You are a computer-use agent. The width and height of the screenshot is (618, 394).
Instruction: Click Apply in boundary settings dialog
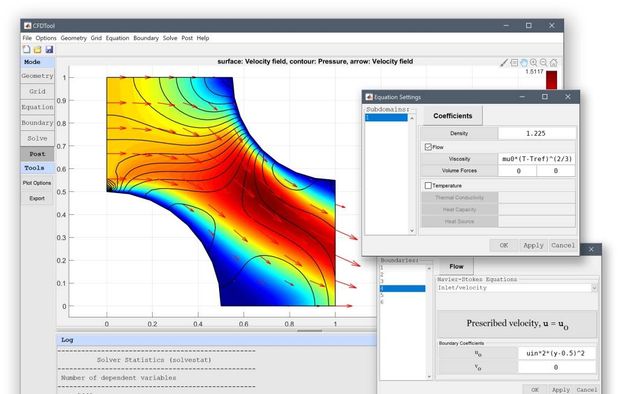(560, 389)
